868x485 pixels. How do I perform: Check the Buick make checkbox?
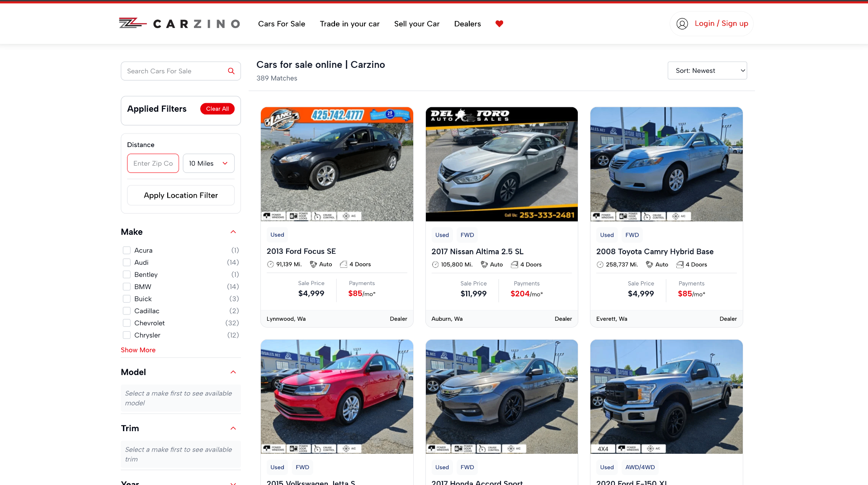(127, 299)
